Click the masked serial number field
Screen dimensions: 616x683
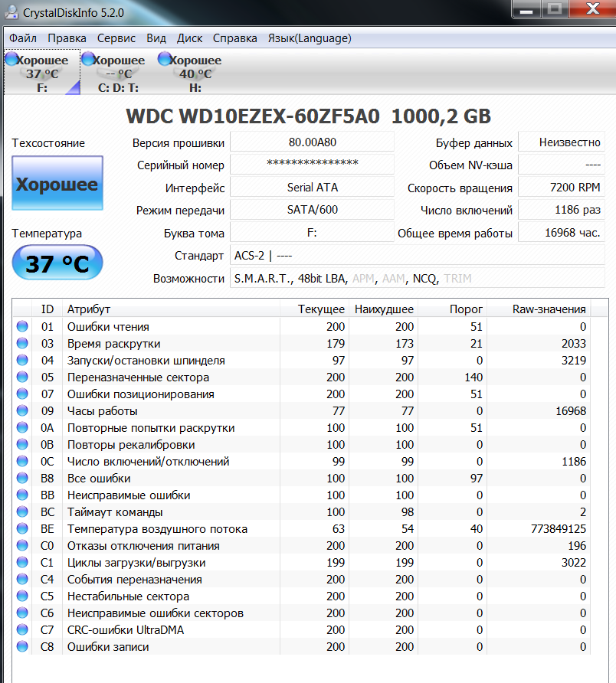[312, 165]
